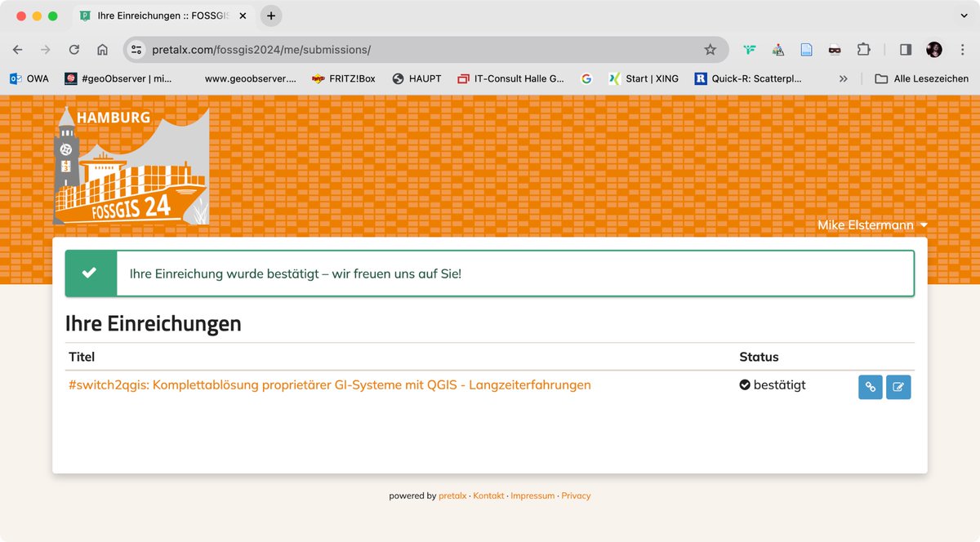Screen dimensions: 980x542
Task: Open the FRITZ!Box bookmark
Action: [344, 79]
